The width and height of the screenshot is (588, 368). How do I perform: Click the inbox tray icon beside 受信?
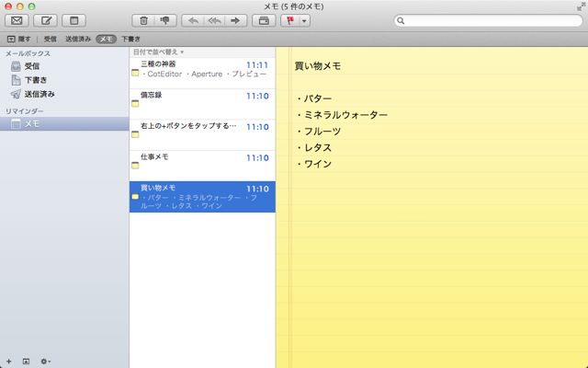click(16, 66)
